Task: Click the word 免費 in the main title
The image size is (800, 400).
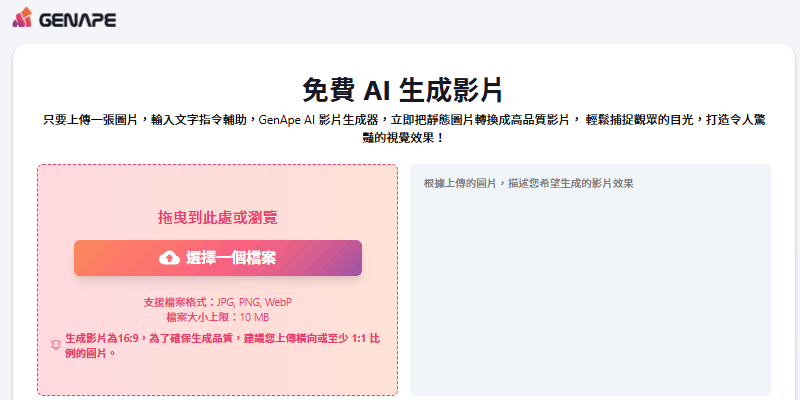Action: coord(328,90)
